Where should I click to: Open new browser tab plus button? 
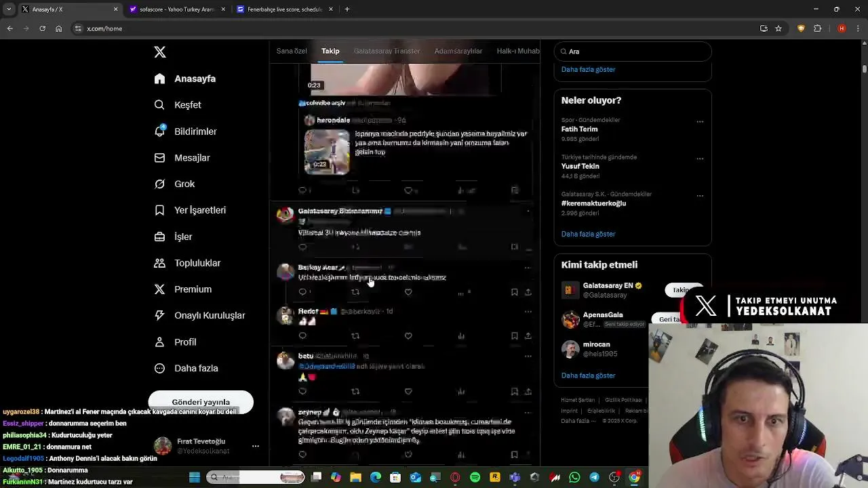coord(347,9)
